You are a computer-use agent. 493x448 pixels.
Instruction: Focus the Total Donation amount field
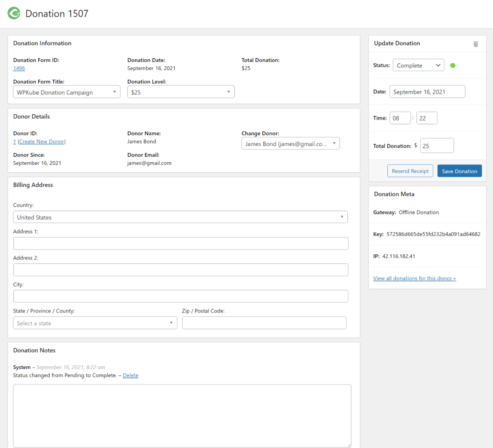[x=437, y=146]
